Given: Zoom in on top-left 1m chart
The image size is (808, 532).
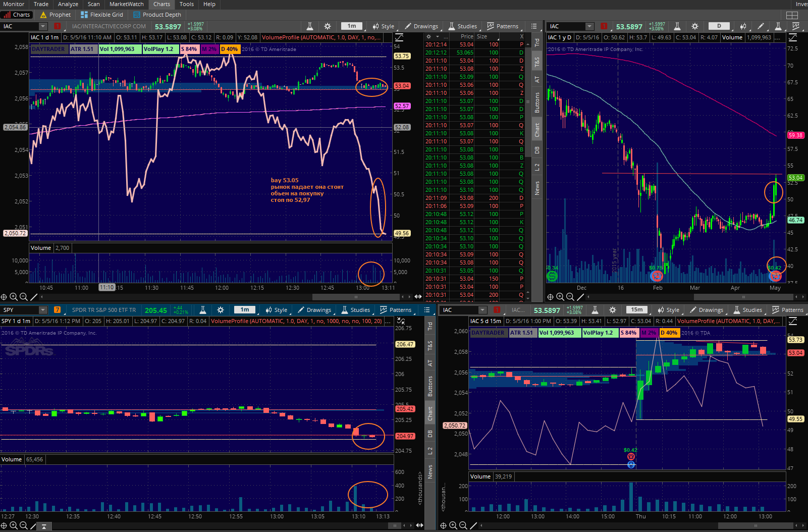Looking at the screenshot, I should coord(14,297).
